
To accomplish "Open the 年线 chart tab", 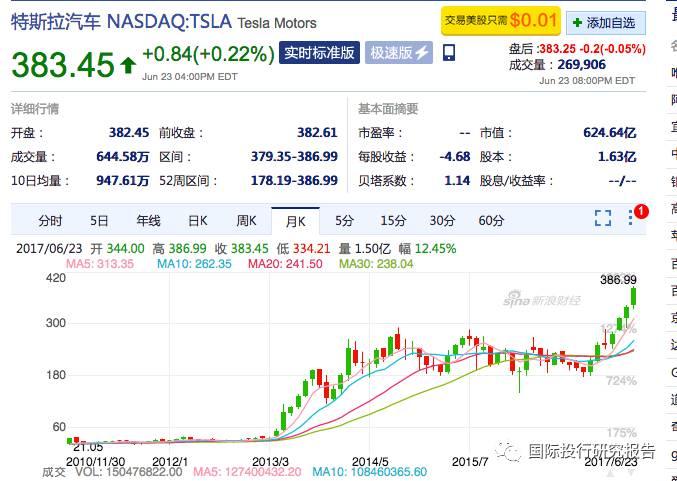I will pos(148,221).
